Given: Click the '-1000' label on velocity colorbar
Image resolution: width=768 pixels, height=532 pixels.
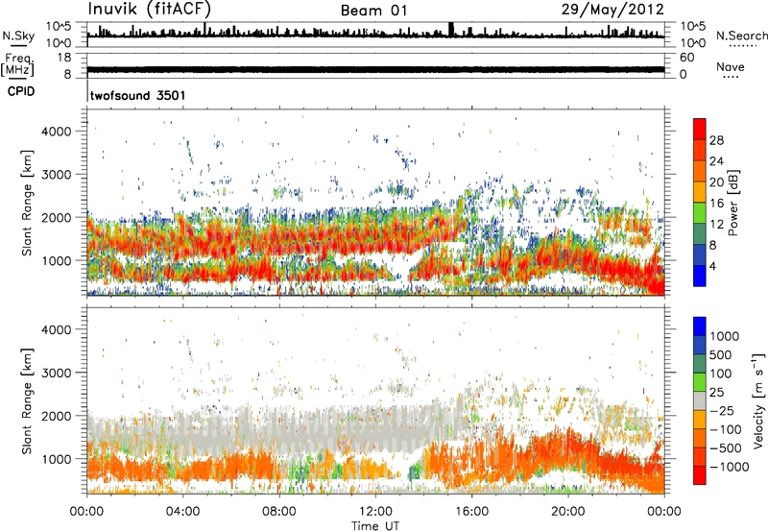Looking at the screenshot, I should click(x=730, y=467).
